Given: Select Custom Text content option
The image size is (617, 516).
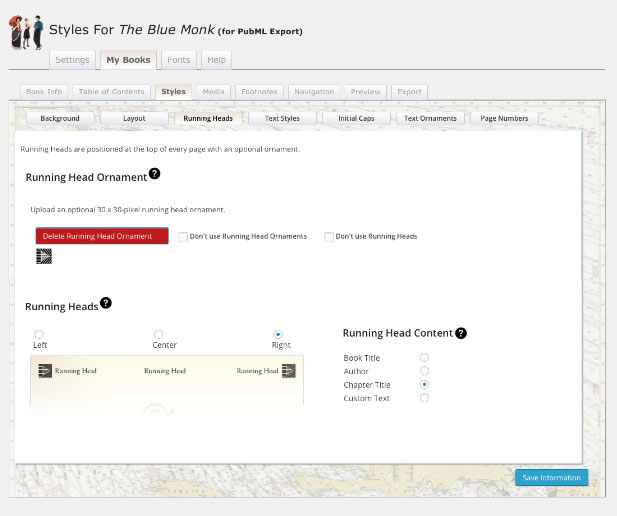Looking at the screenshot, I should click(x=424, y=398).
